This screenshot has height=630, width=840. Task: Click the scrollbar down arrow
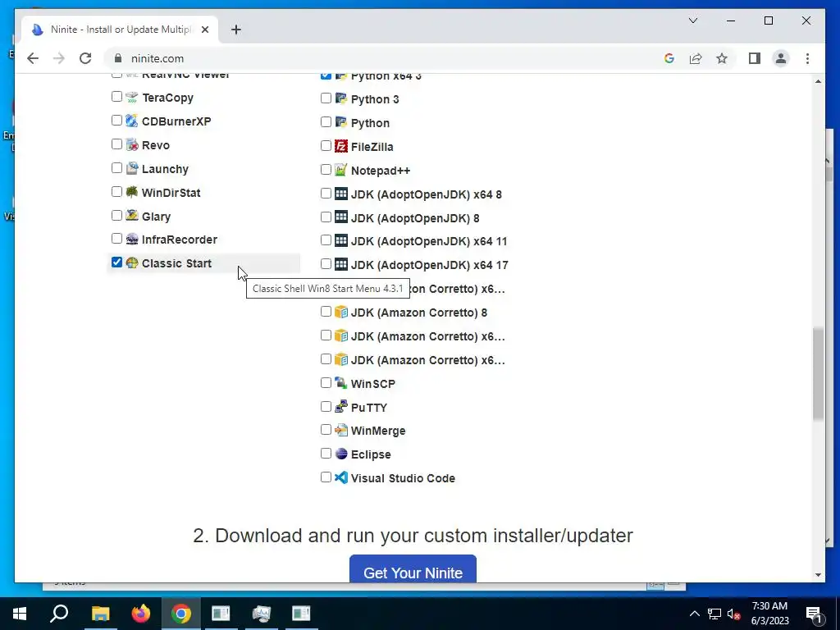[x=818, y=575]
